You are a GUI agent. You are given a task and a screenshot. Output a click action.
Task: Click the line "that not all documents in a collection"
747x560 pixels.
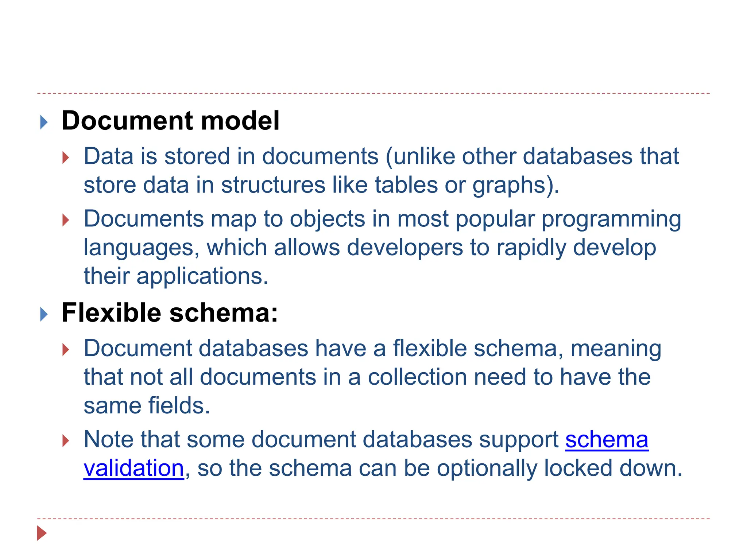click(x=367, y=377)
